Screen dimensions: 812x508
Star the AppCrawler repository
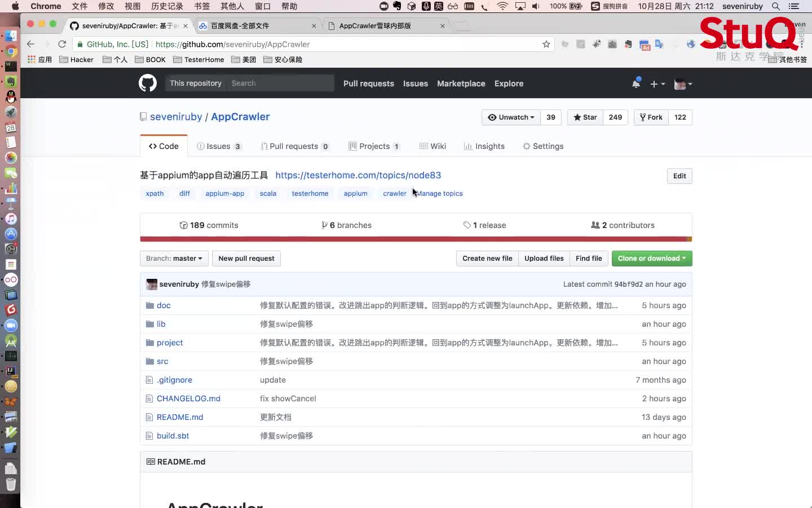click(x=585, y=117)
